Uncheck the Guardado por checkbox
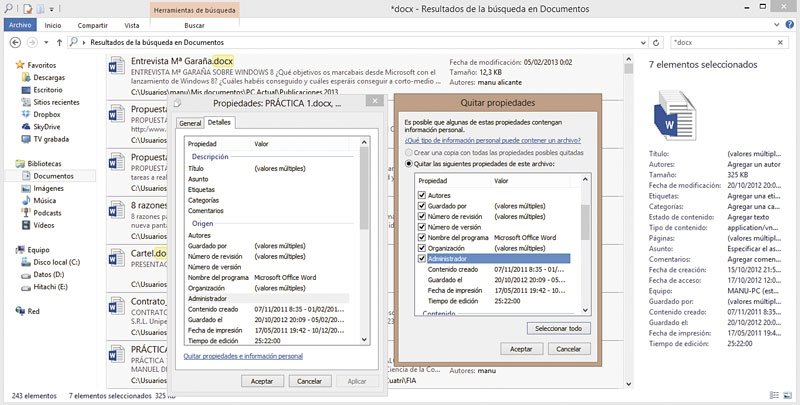Image resolution: width=800 pixels, height=405 pixels. [x=421, y=206]
